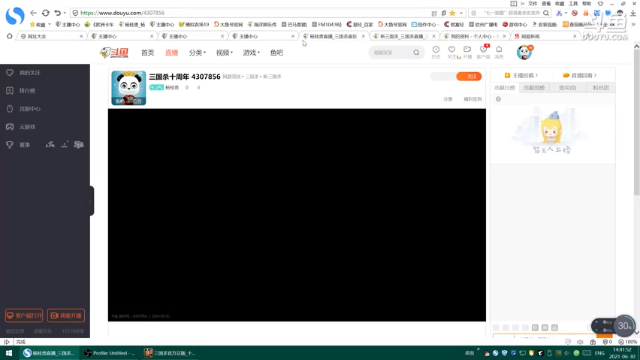Click the star bookmark icon in the address bar
This screenshot has height=360, width=640.
(x=452, y=13)
